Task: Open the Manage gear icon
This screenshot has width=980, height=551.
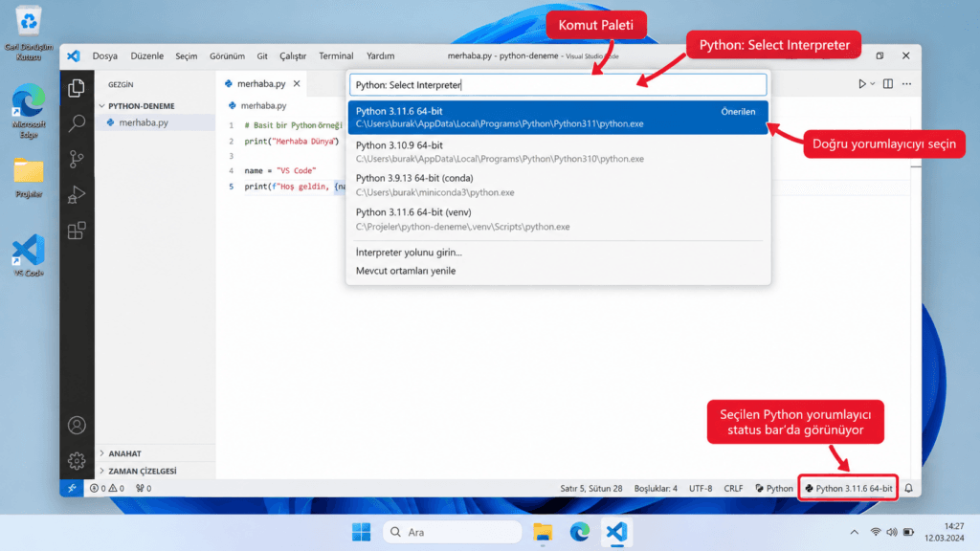Action: pyautogui.click(x=77, y=461)
